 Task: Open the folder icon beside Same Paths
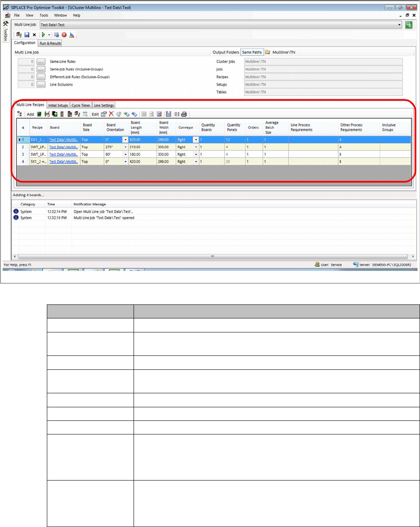point(268,52)
